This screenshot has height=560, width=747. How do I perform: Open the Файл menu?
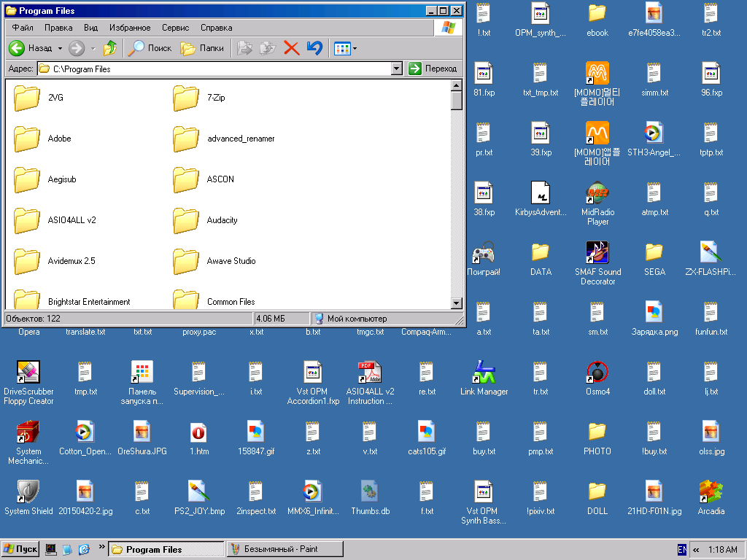23,28
